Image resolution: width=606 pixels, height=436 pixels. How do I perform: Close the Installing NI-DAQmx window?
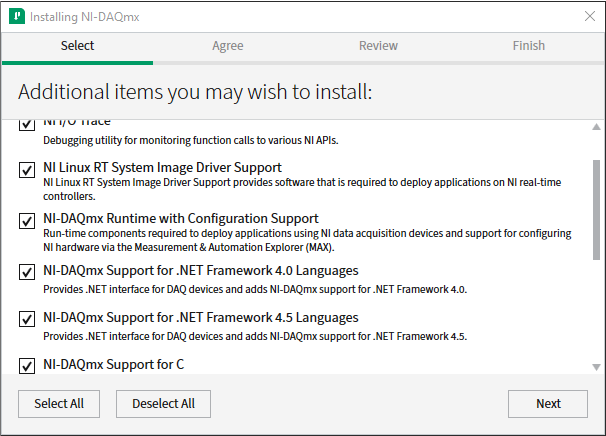[x=590, y=16]
